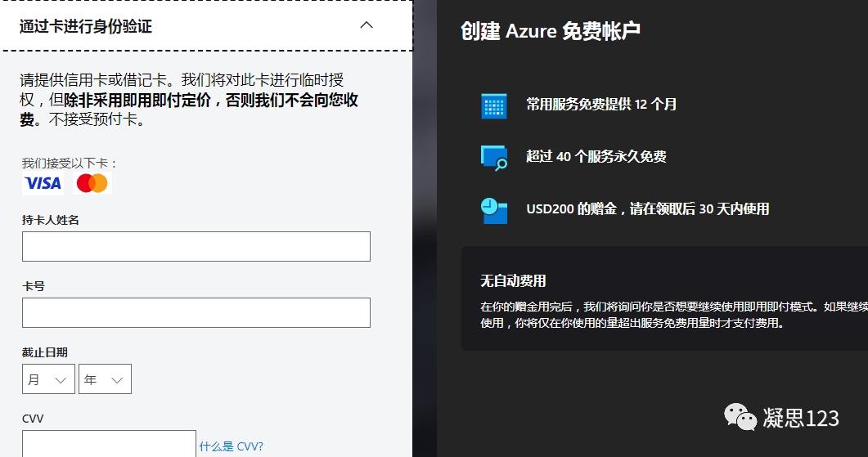The image size is (868, 457).
Task: Click the 截止日期 label
Action: [45, 352]
